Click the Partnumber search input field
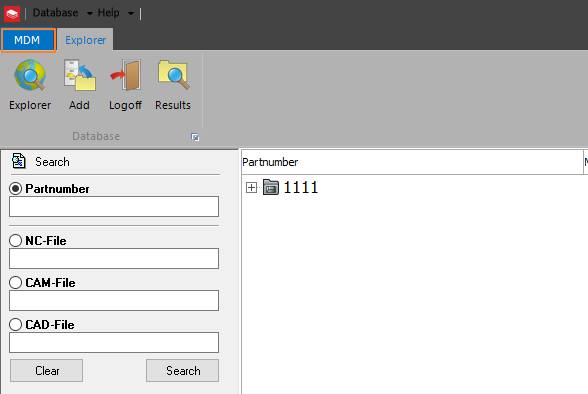The width and height of the screenshot is (588, 394). pyautogui.click(x=114, y=206)
